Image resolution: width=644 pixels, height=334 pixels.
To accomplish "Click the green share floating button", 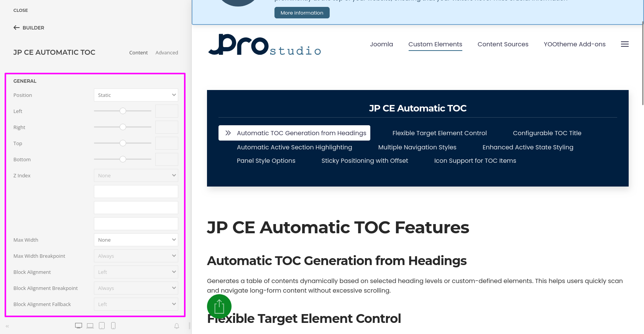I will (219, 306).
